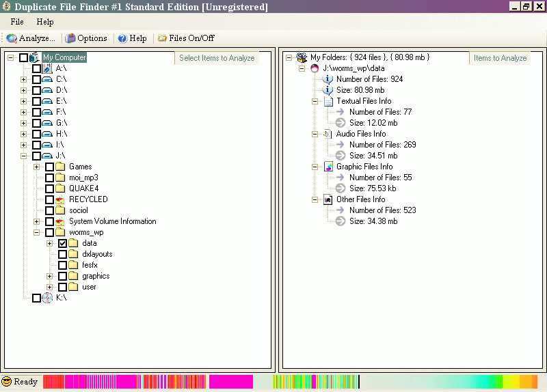Screen dimensions: 547x392
Task: Click the smiley status icon beside Ready
Action: coord(6,382)
